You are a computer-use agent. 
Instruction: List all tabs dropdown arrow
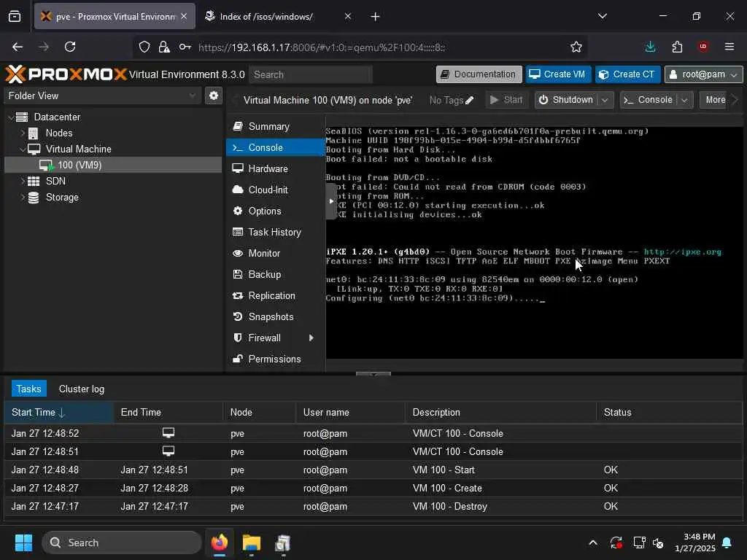coord(603,16)
